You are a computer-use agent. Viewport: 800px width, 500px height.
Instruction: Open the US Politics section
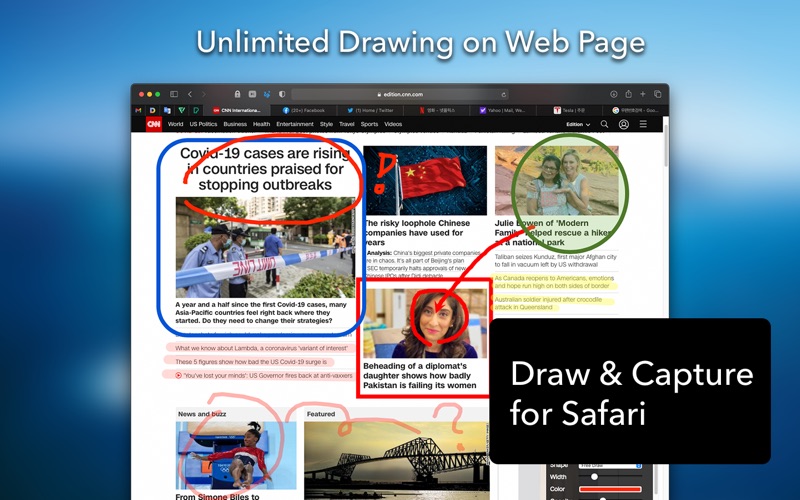coord(203,124)
